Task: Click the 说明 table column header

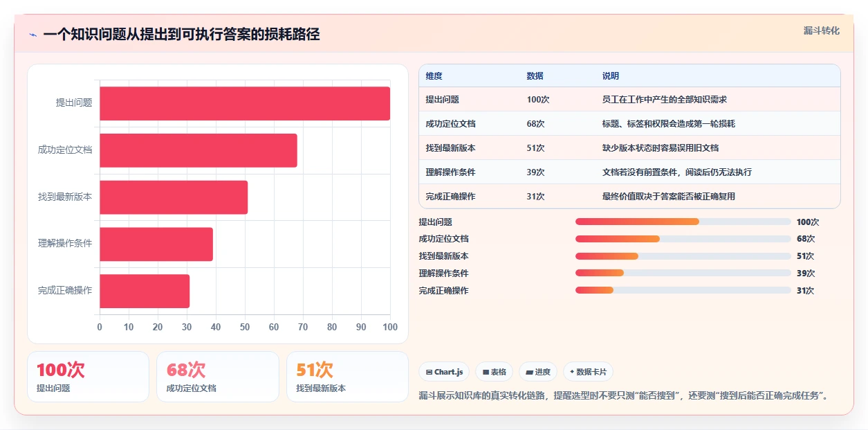Action: point(611,76)
